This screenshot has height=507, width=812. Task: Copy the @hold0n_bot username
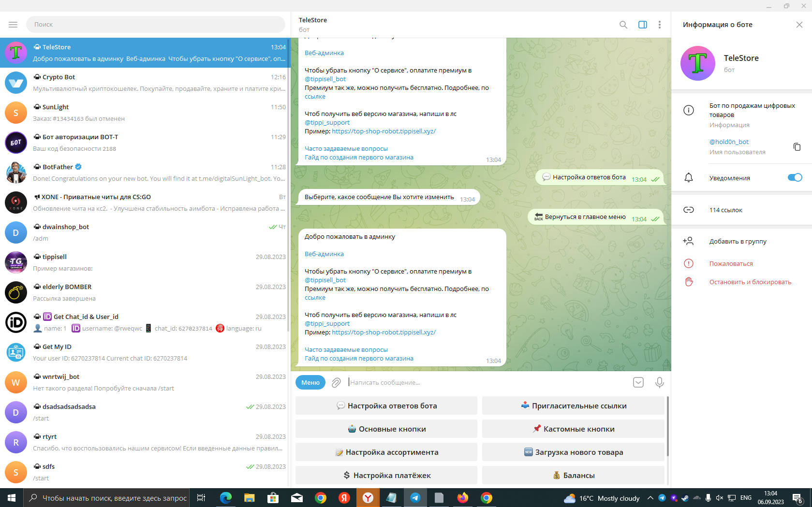pos(797,146)
